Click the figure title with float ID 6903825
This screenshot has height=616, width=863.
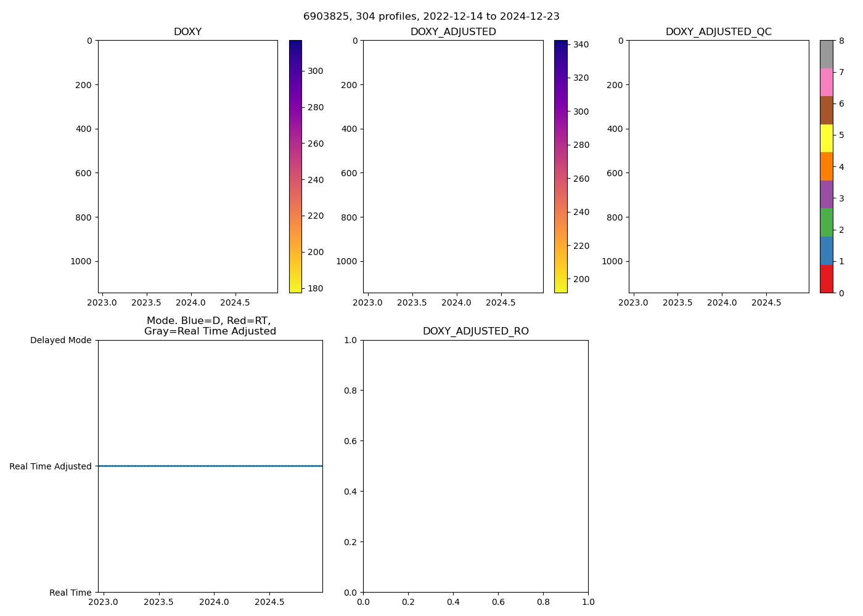tap(431, 17)
